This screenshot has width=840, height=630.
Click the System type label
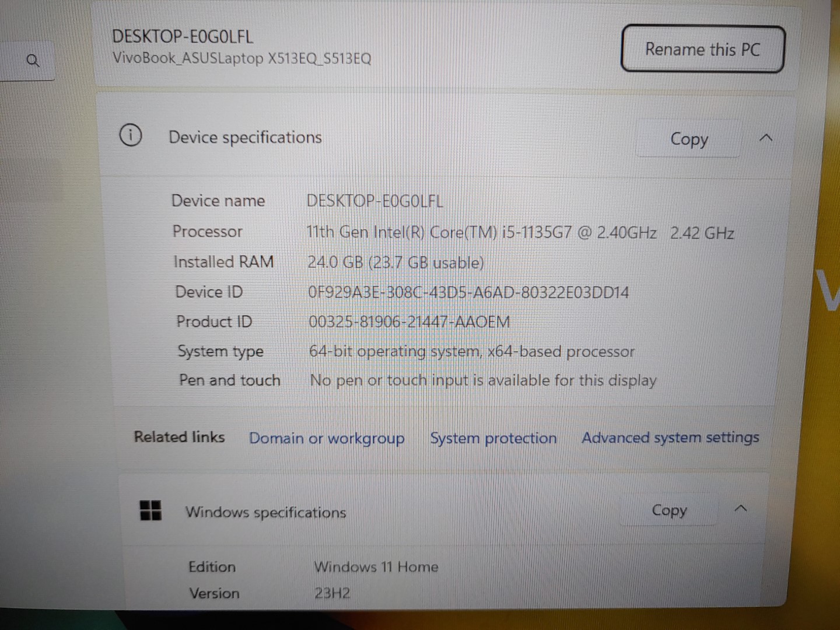220,351
